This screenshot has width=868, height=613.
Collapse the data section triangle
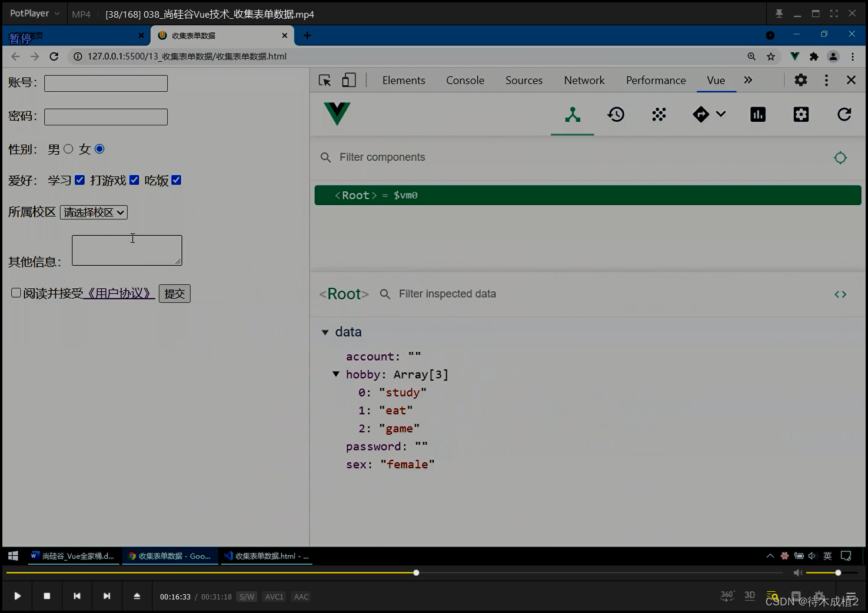[x=325, y=332]
